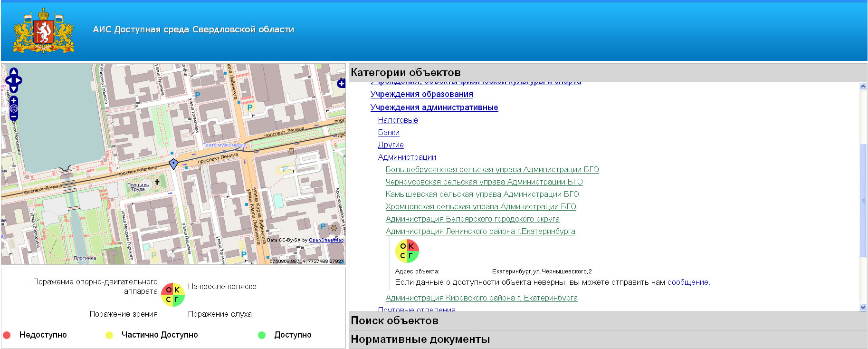The image size is (868, 349).
Task: Select Камышевская сельская управа Администрации БГО
Action: pyautogui.click(x=482, y=194)
